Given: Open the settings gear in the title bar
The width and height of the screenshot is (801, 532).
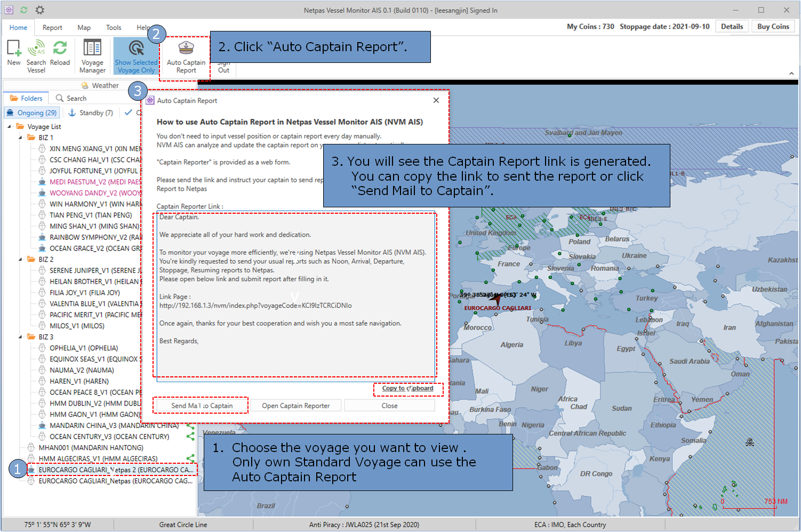Looking at the screenshot, I should [40, 10].
